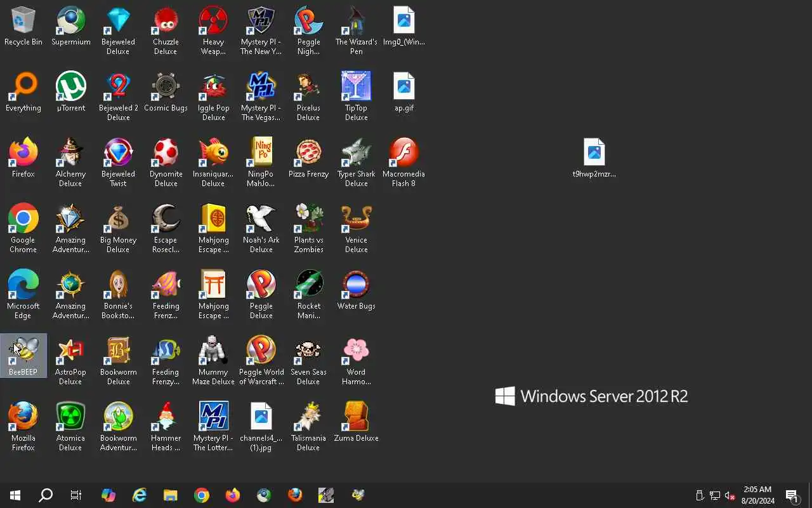Click the Pixelus Deluxe icon
812x508 pixels.
pyautogui.click(x=308, y=97)
